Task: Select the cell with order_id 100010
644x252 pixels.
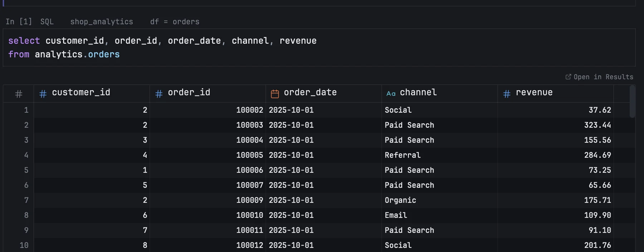Action: 208,215
